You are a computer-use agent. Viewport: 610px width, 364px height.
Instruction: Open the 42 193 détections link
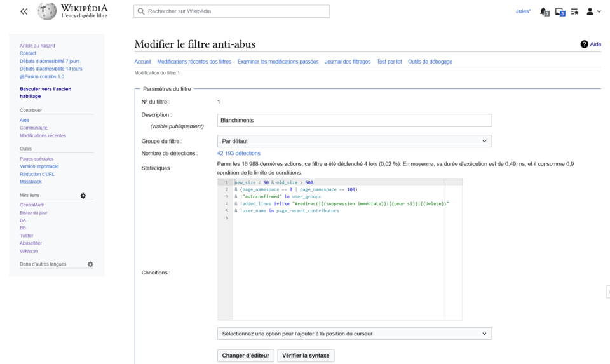pyautogui.click(x=238, y=153)
